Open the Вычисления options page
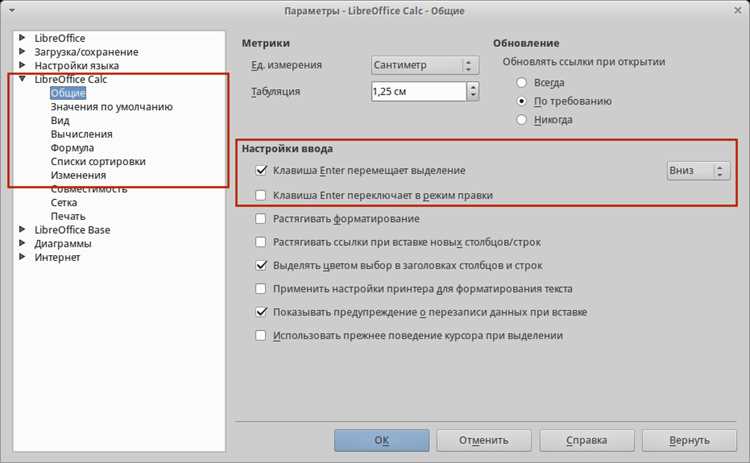The height and width of the screenshot is (463, 750). 82,134
